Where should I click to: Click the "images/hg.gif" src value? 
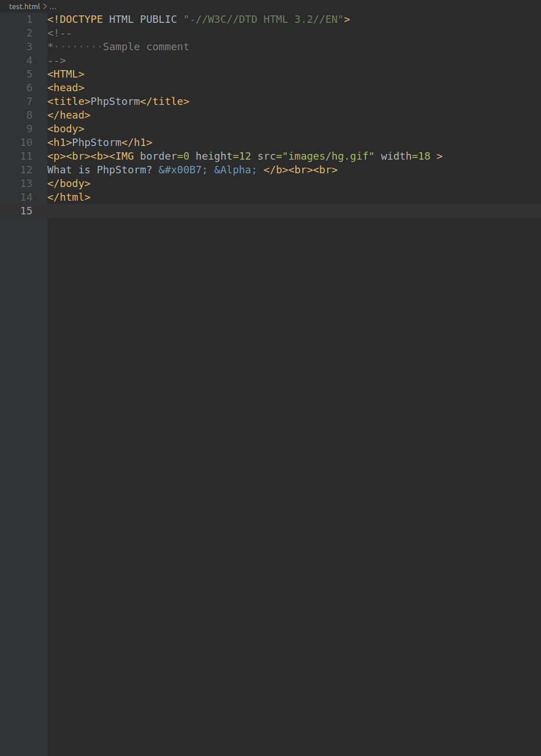tap(328, 156)
